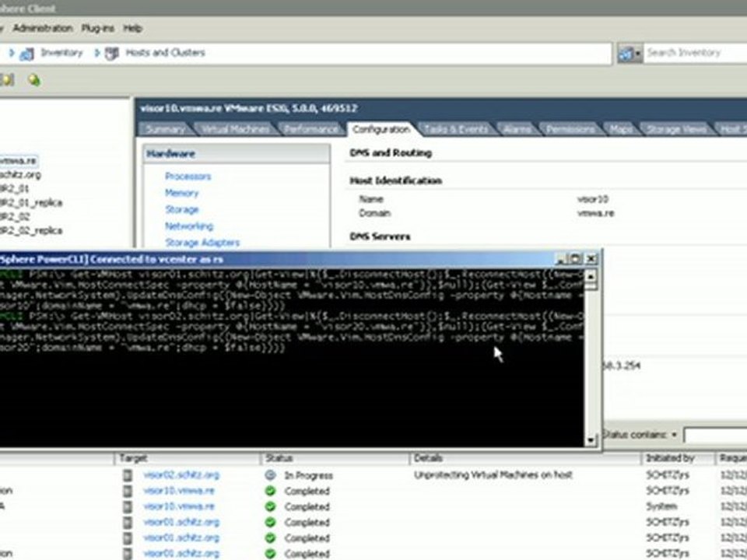Sort tasks by Status column
Screen dimensions: 747x560
(x=335, y=458)
